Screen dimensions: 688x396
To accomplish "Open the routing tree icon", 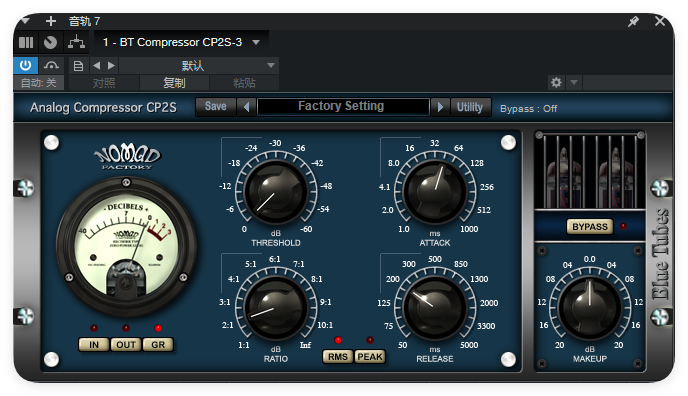I will coord(76,43).
